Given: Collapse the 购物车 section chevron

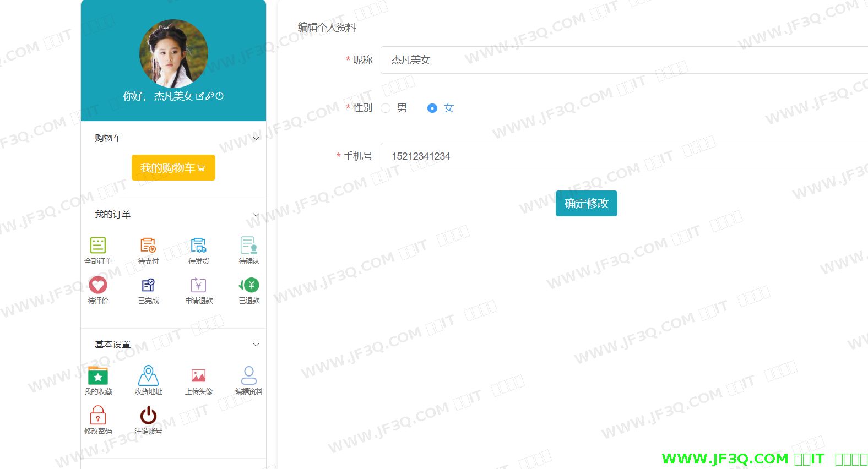Looking at the screenshot, I should click(256, 138).
